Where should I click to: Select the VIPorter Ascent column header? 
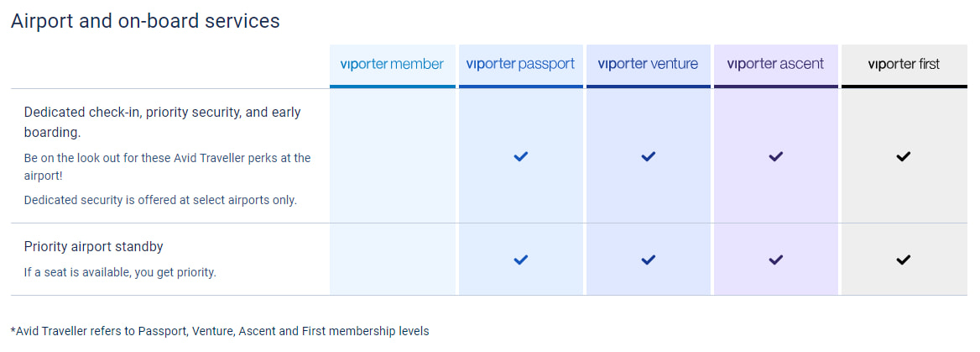775,64
